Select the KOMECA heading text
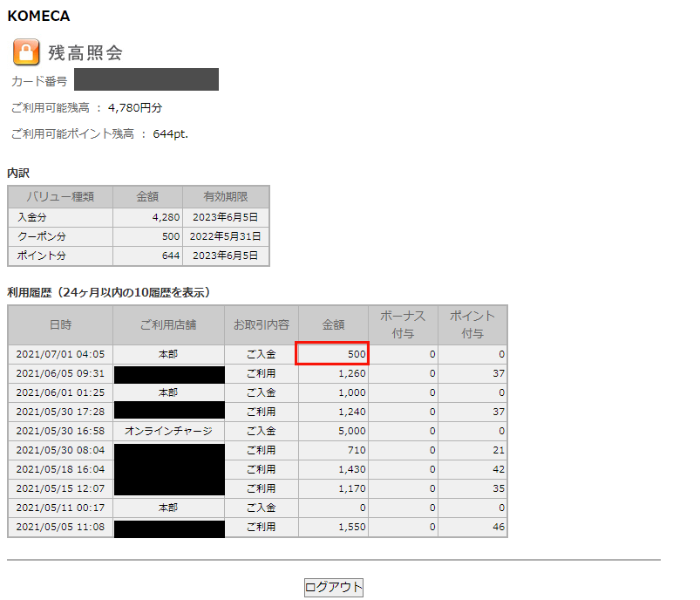The height and width of the screenshot is (600, 700). (x=39, y=16)
